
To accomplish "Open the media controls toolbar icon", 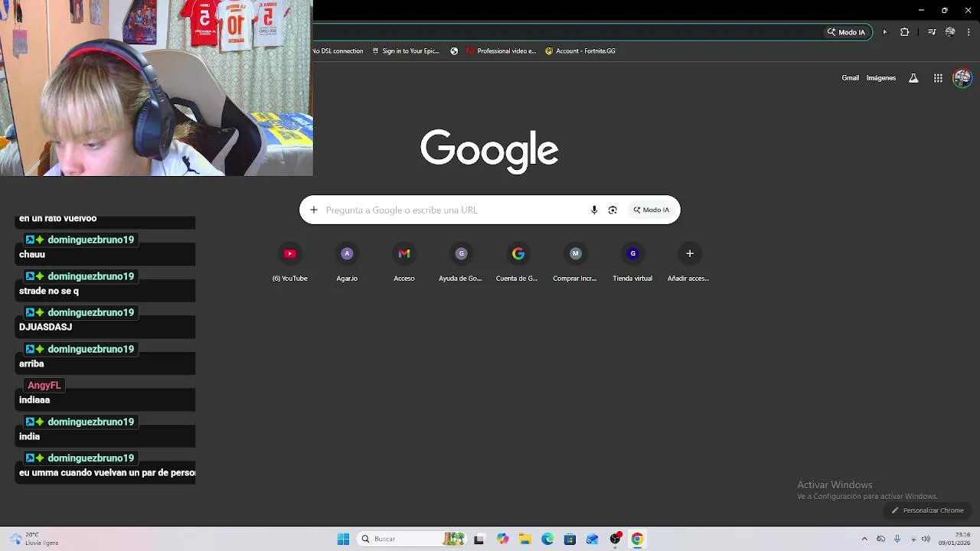I will 932,32.
